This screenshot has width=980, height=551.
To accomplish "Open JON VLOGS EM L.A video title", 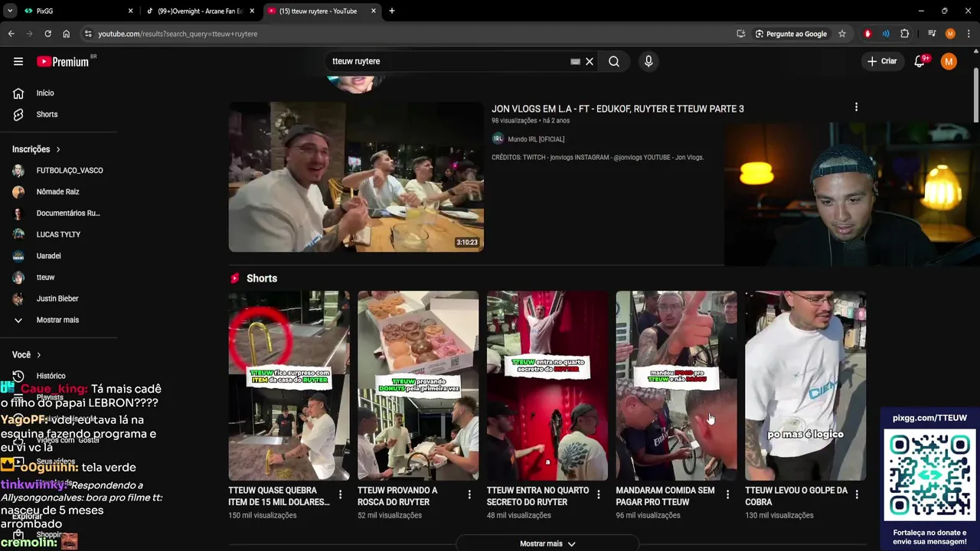I will click(x=618, y=109).
